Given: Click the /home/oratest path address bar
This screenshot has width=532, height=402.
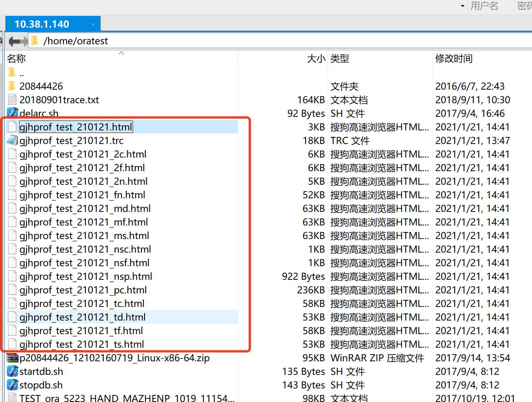Looking at the screenshot, I should [x=233, y=41].
